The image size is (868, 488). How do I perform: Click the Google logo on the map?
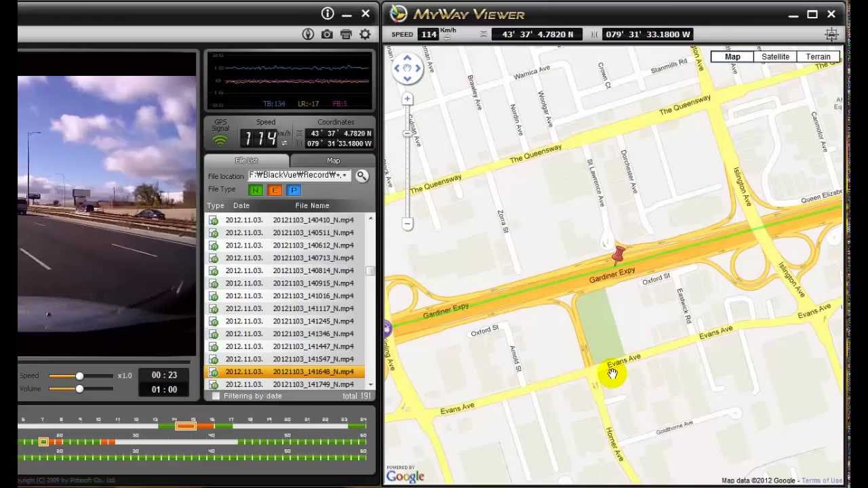pyautogui.click(x=406, y=476)
